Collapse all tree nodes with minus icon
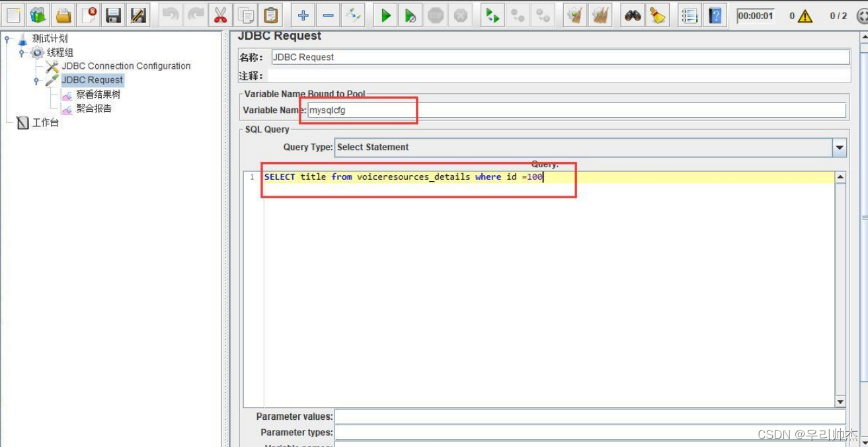This screenshot has height=447, width=868. point(328,15)
